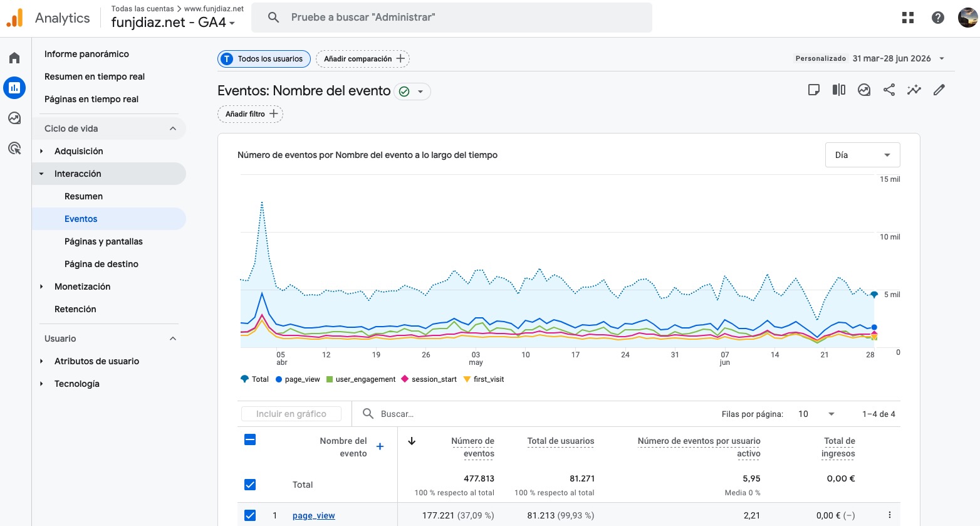
Task: Collapse the Usuario section
Action: click(x=173, y=339)
